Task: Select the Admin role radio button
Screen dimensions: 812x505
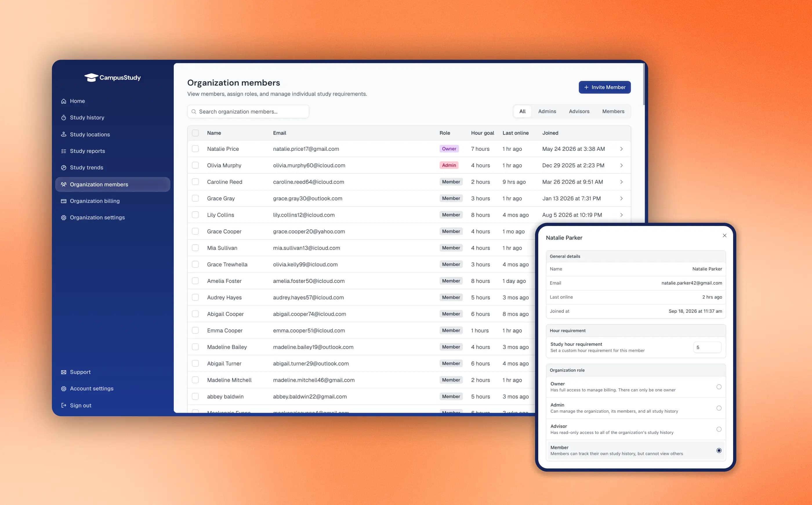Action: coord(719,408)
